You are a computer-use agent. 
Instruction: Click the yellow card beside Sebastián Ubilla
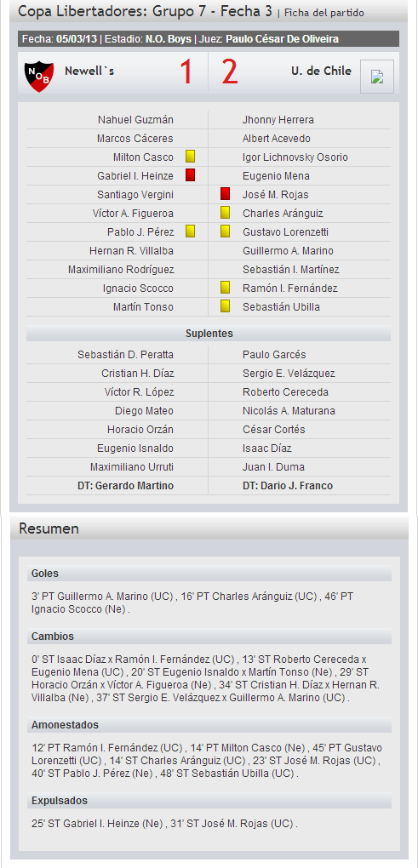tap(225, 306)
